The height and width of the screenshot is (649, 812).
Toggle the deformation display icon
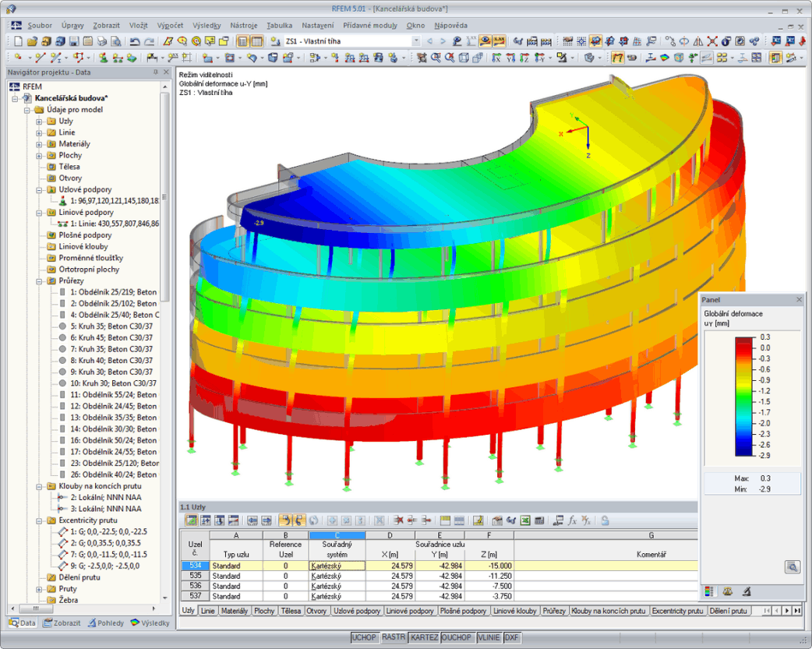[617, 58]
